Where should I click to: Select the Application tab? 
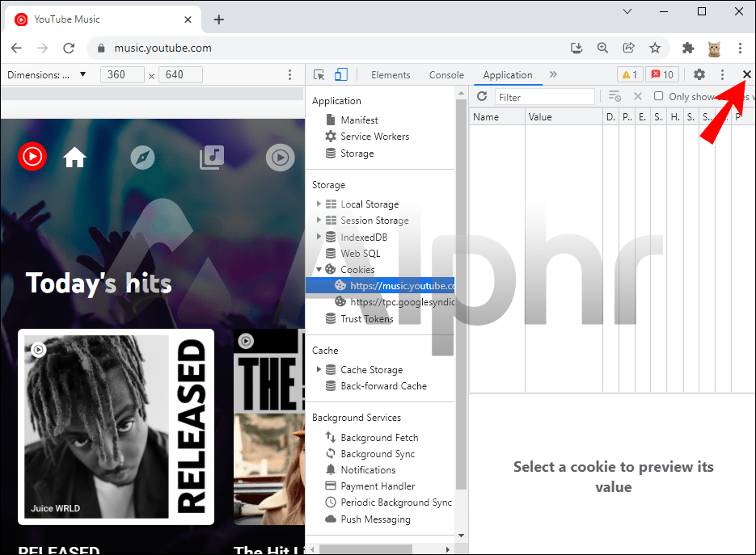click(x=508, y=75)
